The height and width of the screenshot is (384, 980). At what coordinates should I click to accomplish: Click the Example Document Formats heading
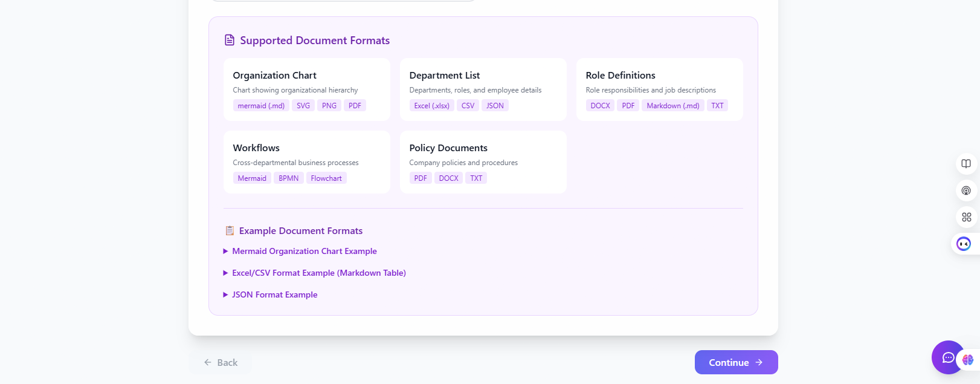click(301, 231)
